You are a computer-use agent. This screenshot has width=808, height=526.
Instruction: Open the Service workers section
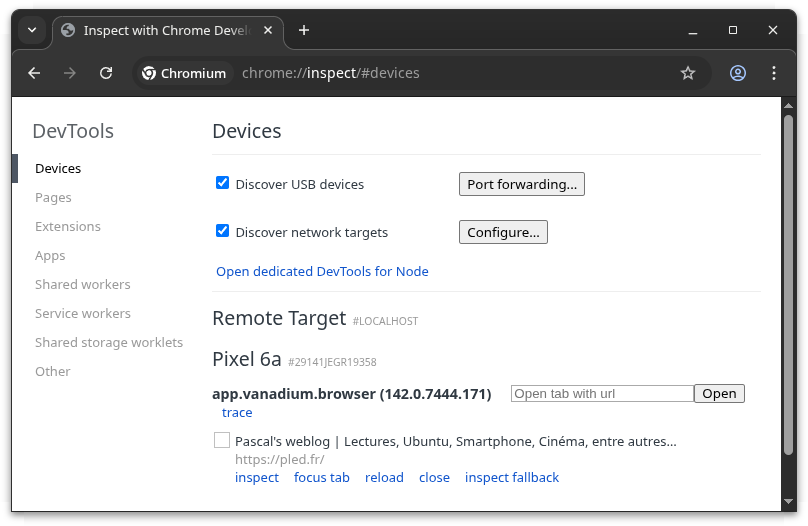point(83,314)
